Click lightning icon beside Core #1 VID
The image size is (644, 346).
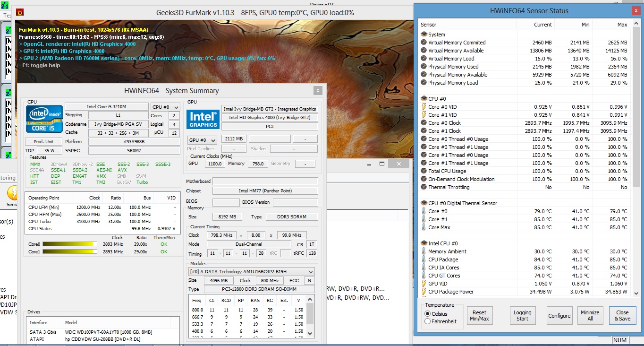coord(424,115)
